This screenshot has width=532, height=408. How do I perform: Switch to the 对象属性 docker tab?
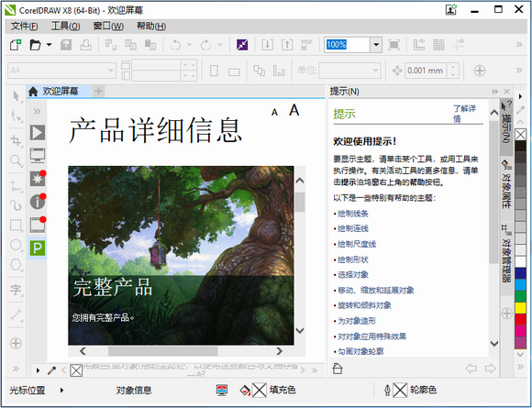(x=506, y=185)
